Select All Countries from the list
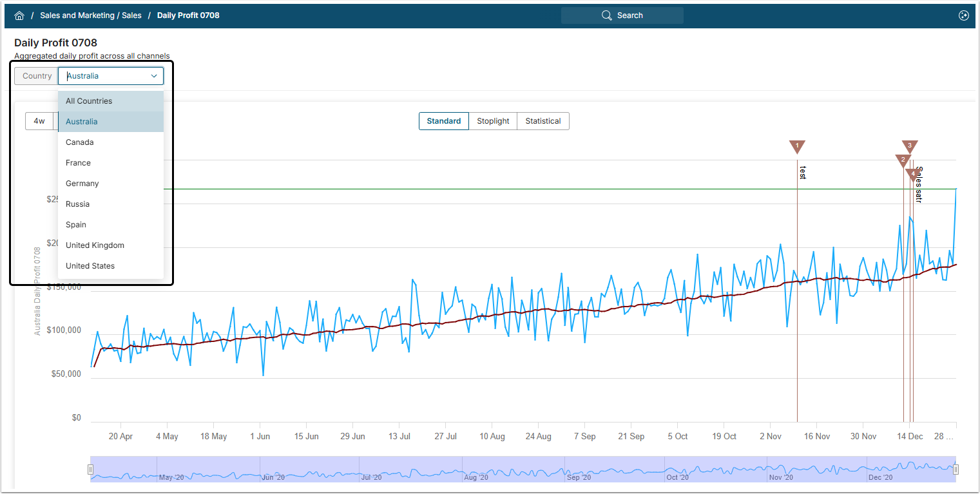 [x=89, y=101]
